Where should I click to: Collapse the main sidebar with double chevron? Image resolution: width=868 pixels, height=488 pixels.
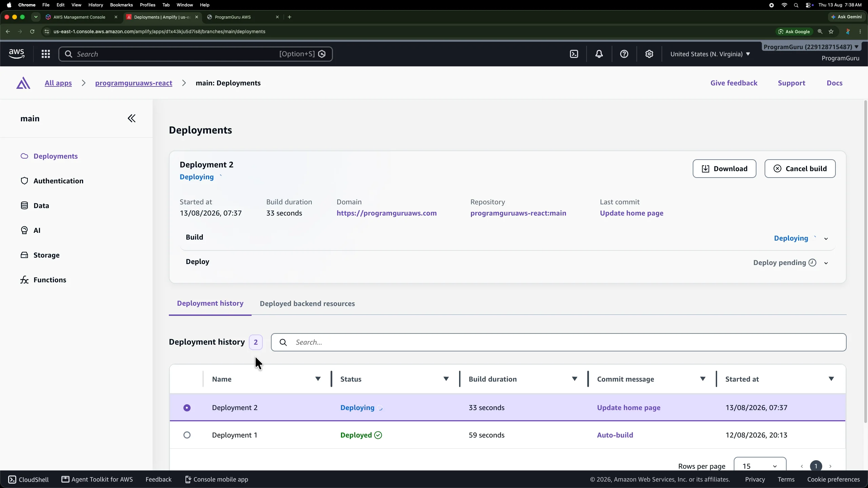[x=132, y=118]
